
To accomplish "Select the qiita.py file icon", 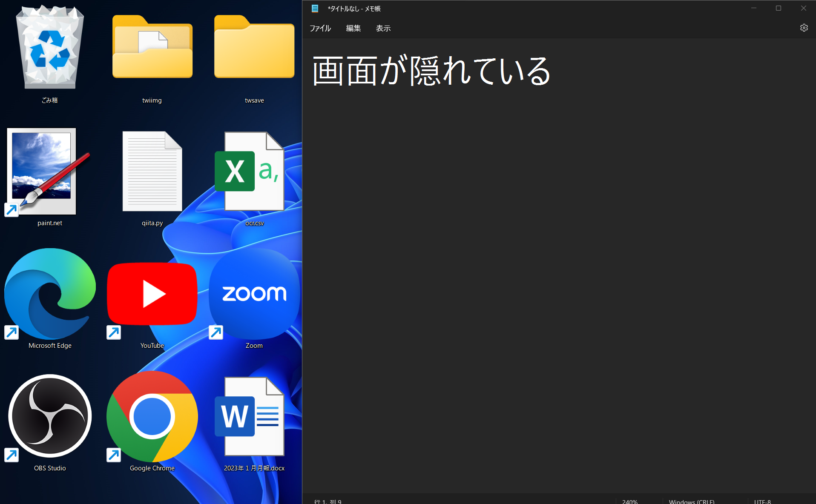I will click(152, 171).
